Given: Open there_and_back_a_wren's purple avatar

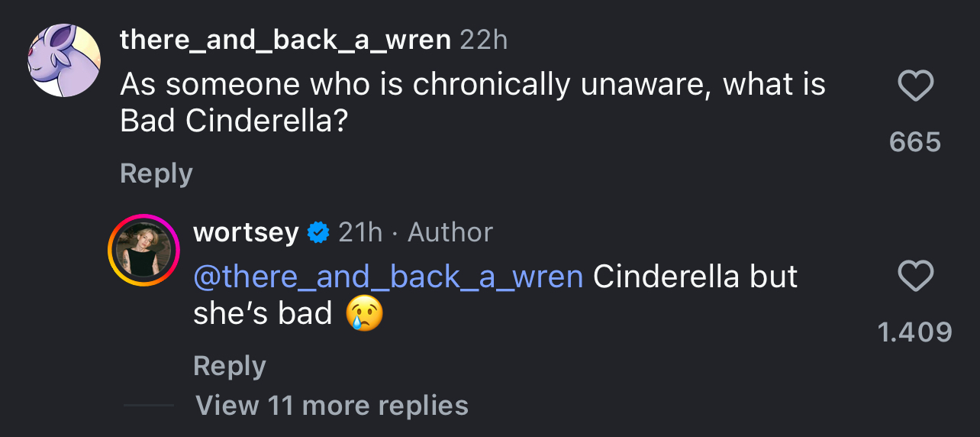Looking at the screenshot, I should click(64, 60).
